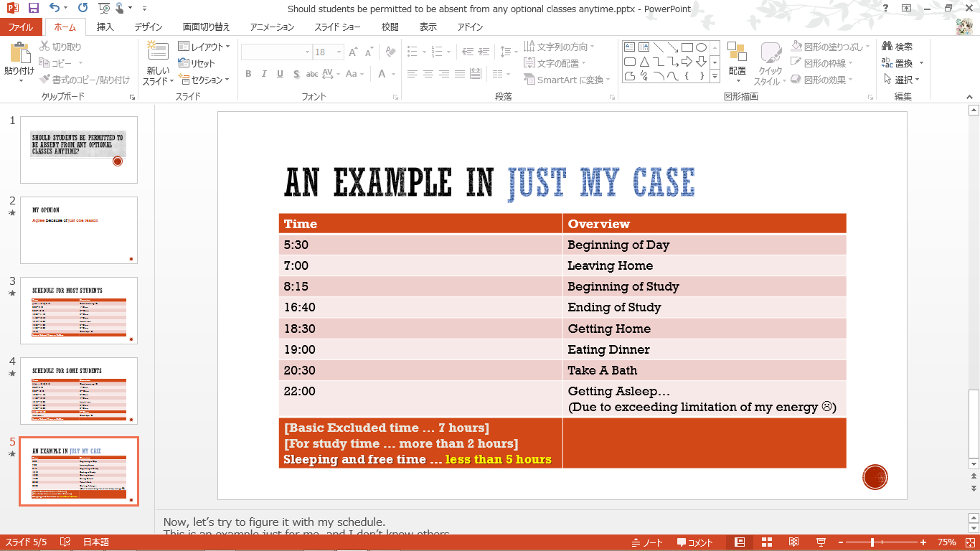Open the Design ribbon tab
This screenshot has width=980, height=551.
point(148,27)
